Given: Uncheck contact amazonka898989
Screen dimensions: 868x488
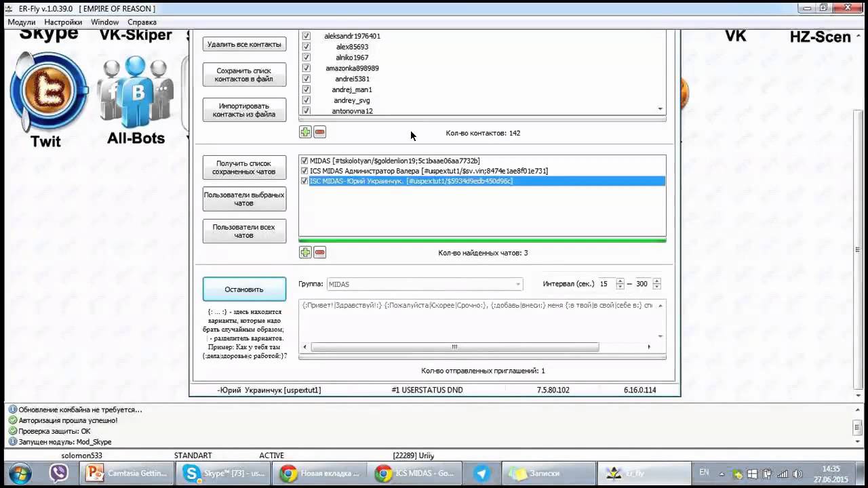Looking at the screenshot, I should coord(306,68).
